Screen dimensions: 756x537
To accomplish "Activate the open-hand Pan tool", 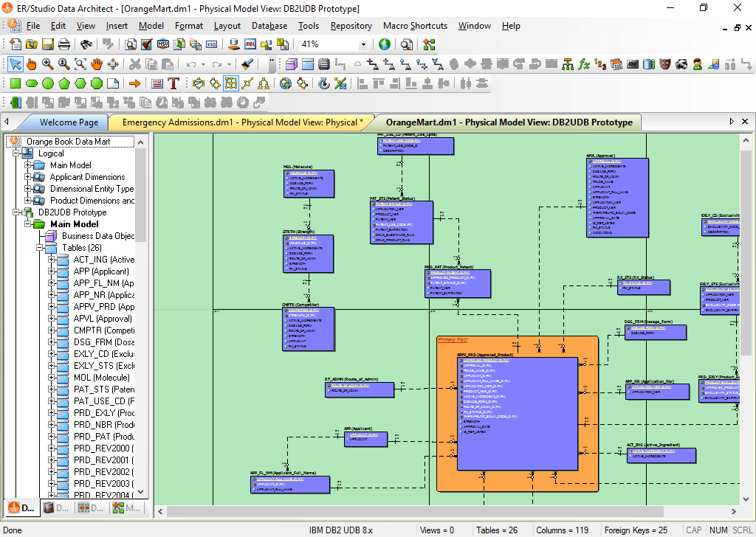I will [x=97, y=64].
